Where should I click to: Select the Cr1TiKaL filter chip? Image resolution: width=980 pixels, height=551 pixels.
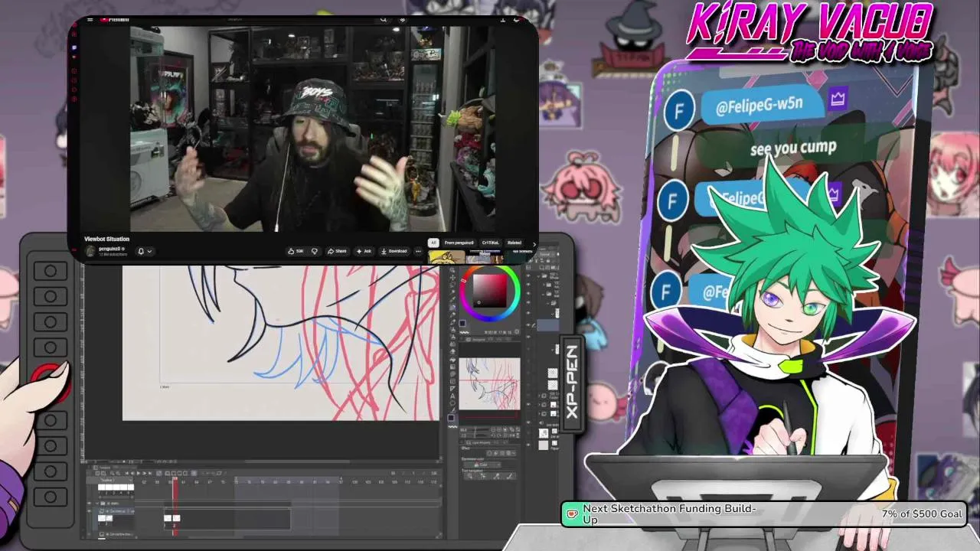click(491, 243)
